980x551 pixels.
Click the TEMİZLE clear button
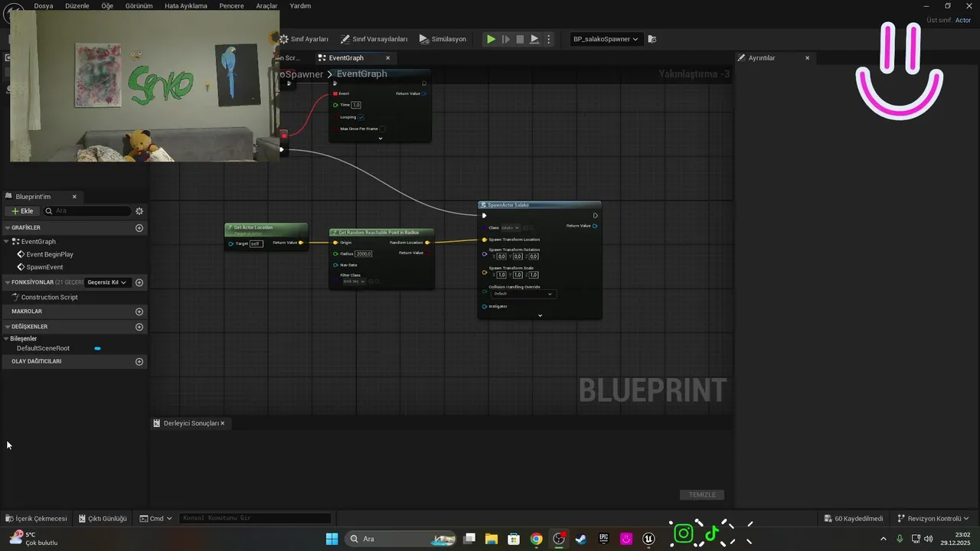[702, 494]
